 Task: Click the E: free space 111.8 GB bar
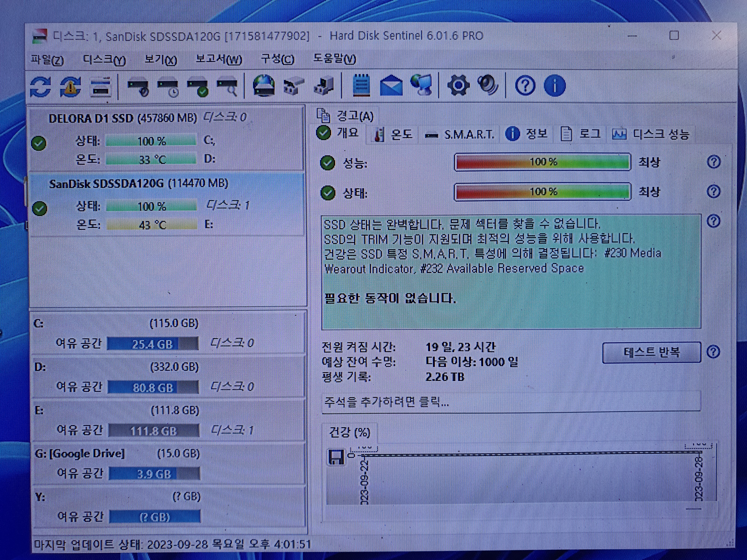click(x=154, y=431)
